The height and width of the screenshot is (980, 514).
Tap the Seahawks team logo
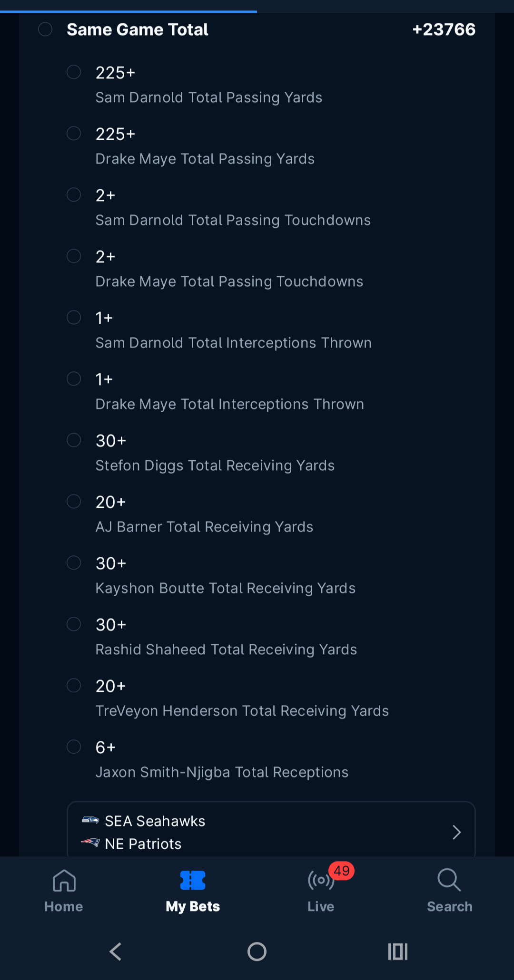click(x=90, y=820)
